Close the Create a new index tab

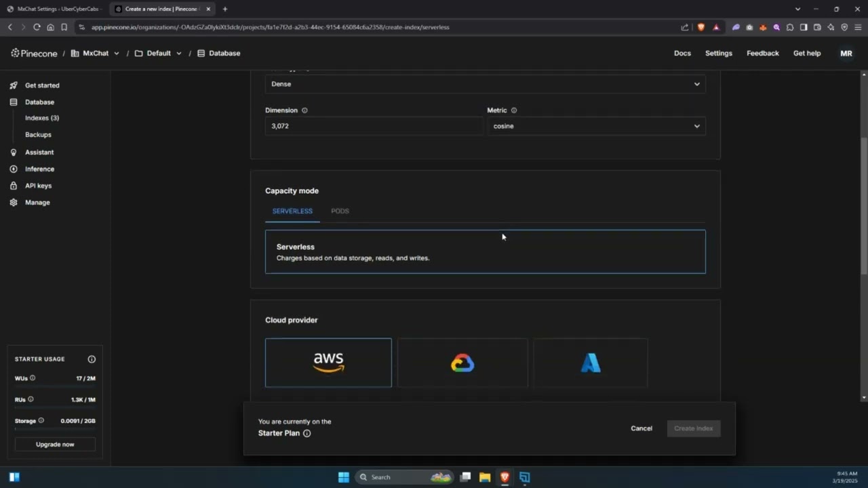coord(208,9)
